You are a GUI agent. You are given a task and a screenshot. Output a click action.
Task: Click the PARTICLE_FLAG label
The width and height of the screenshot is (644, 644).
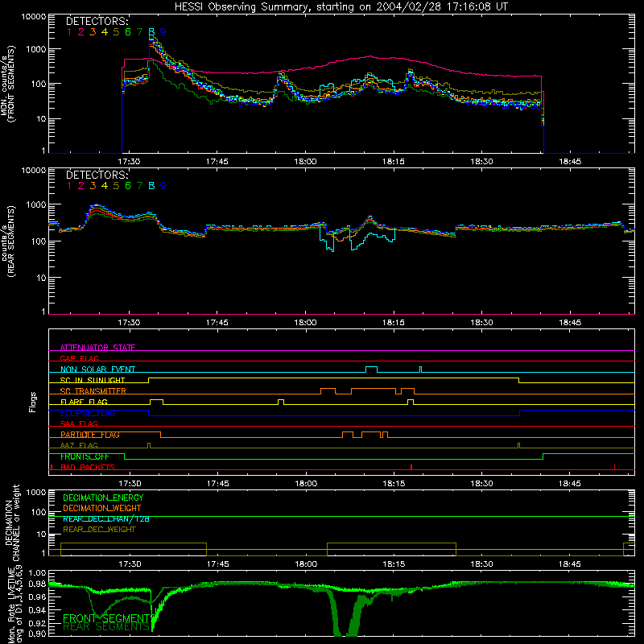[x=90, y=435]
